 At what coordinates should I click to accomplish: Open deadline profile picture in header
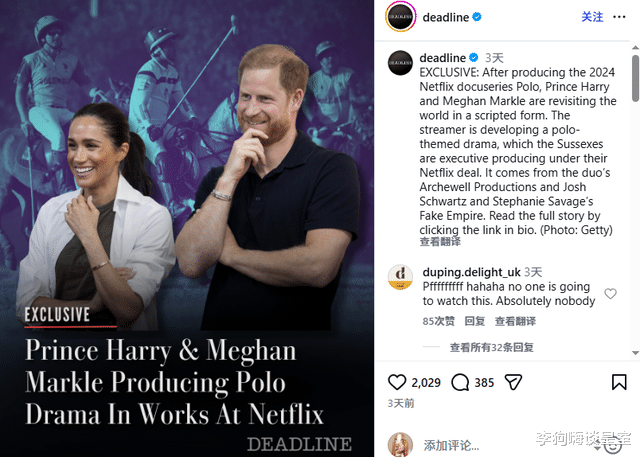(400, 17)
